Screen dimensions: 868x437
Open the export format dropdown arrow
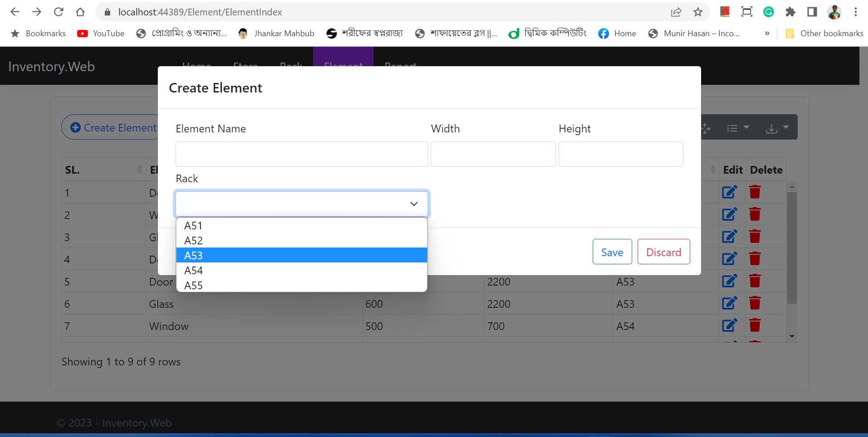[x=786, y=127]
